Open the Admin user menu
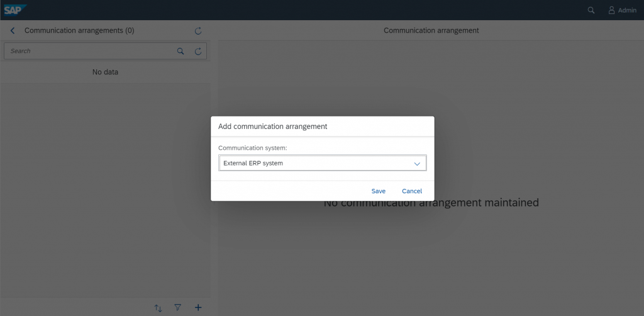 coord(622,10)
